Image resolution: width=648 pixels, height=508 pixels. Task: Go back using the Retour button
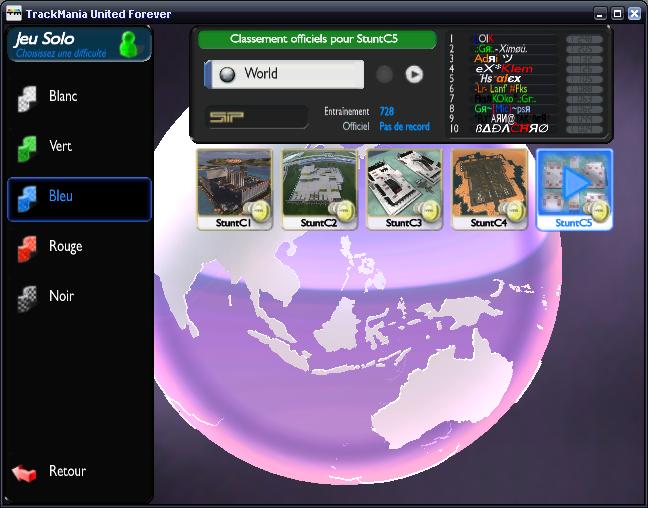[67, 471]
